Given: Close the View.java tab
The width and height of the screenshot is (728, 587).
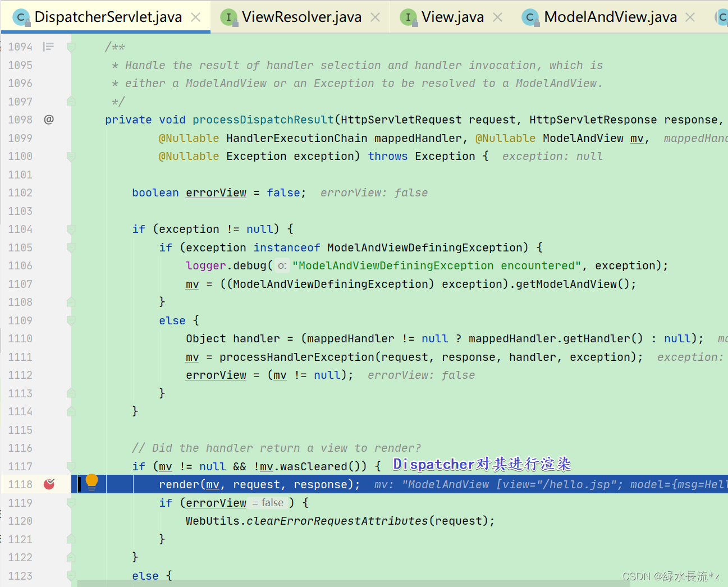Looking at the screenshot, I should point(497,17).
